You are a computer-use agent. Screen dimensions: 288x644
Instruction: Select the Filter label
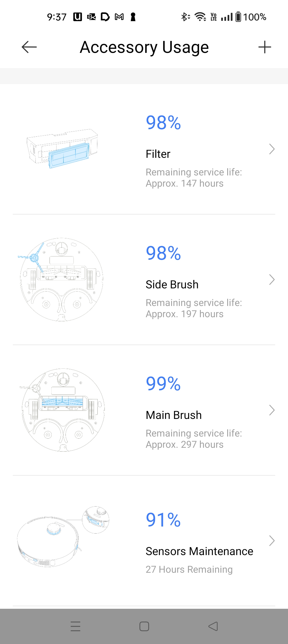158,154
